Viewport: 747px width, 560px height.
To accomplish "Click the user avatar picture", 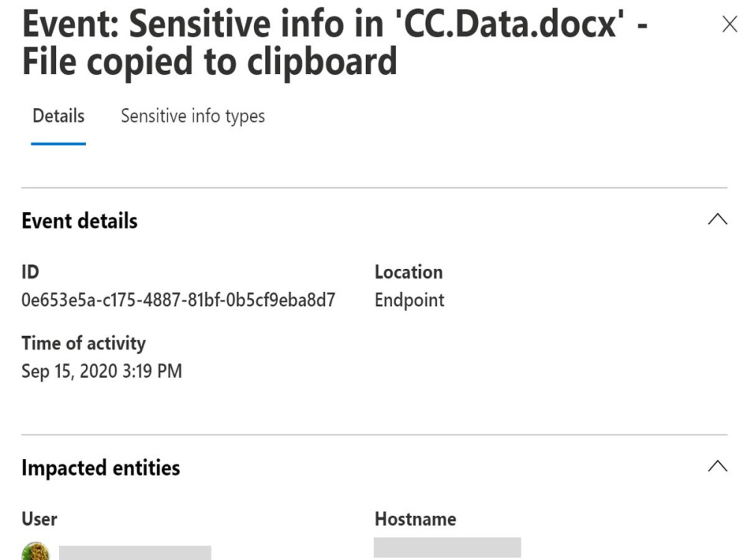I will [x=36, y=552].
